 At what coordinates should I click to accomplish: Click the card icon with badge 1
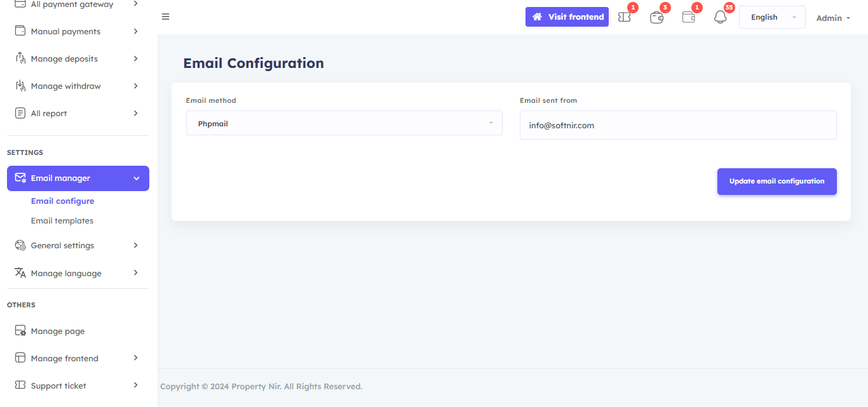click(x=688, y=18)
